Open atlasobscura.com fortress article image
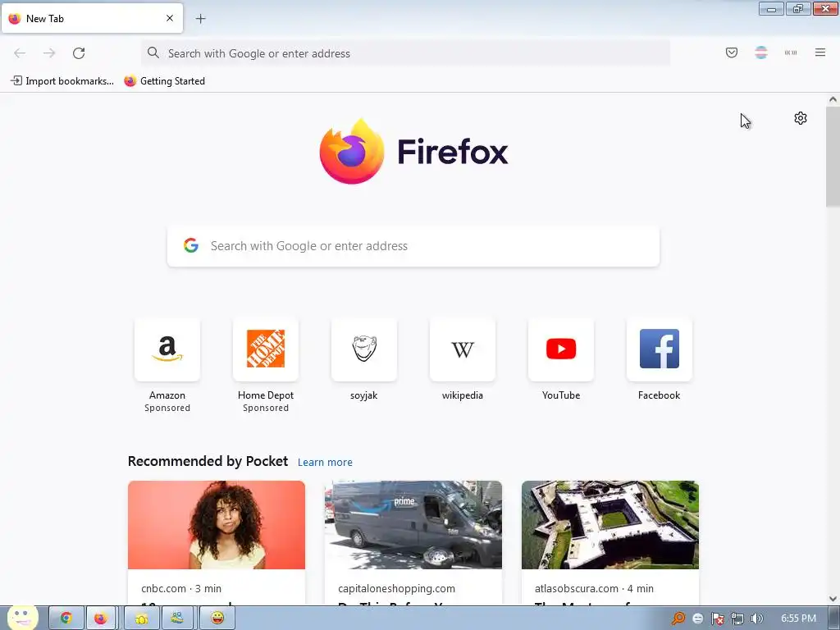840x630 pixels. [x=610, y=525]
